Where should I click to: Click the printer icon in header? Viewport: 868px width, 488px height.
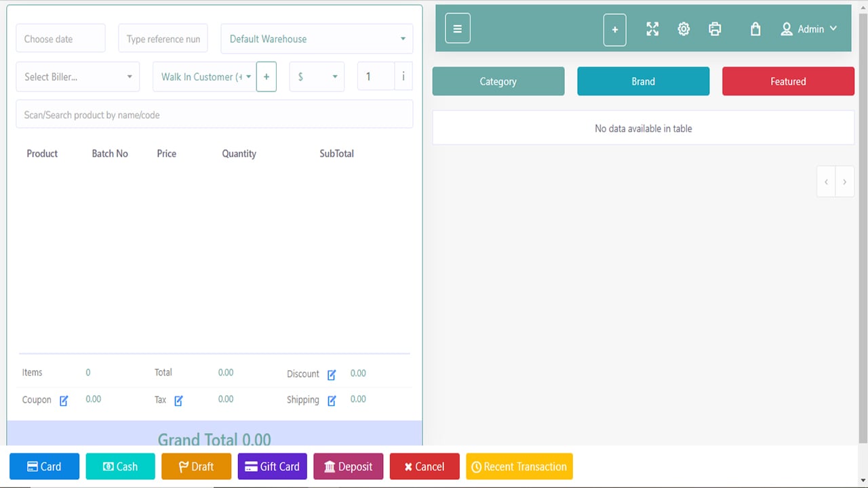(x=715, y=29)
